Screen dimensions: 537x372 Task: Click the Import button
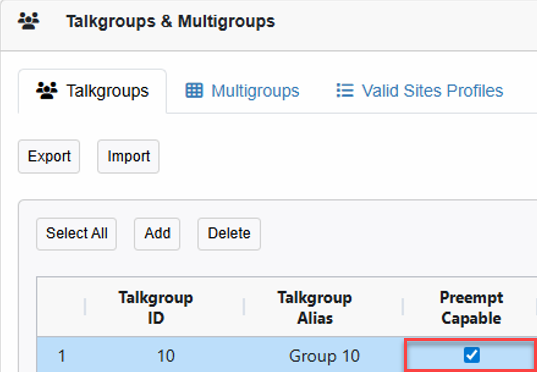(x=128, y=157)
